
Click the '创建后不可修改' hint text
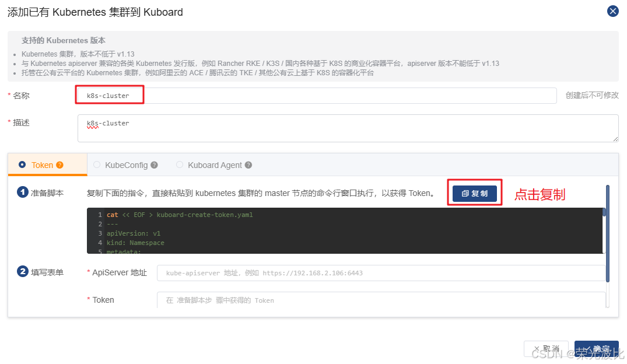pyautogui.click(x=592, y=95)
